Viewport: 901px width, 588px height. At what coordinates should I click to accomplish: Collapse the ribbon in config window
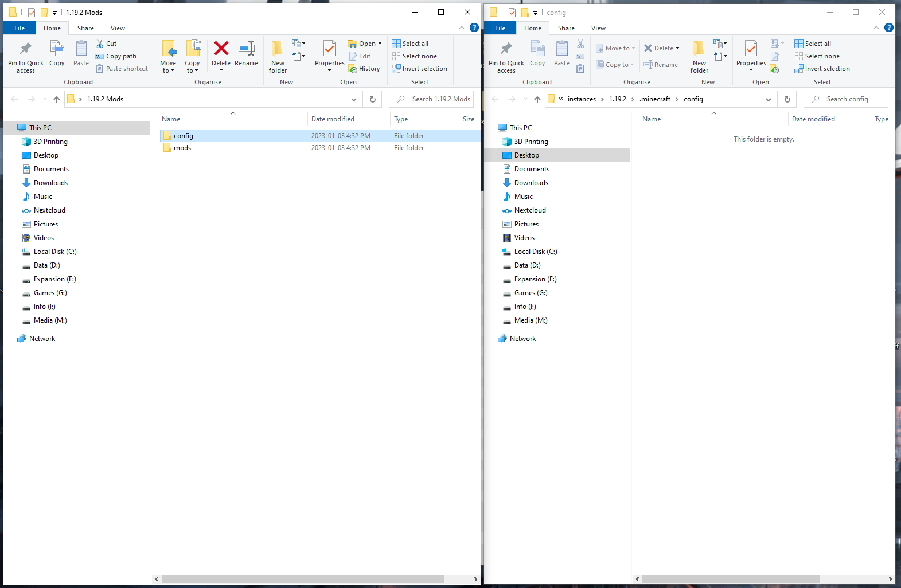pos(876,28)
